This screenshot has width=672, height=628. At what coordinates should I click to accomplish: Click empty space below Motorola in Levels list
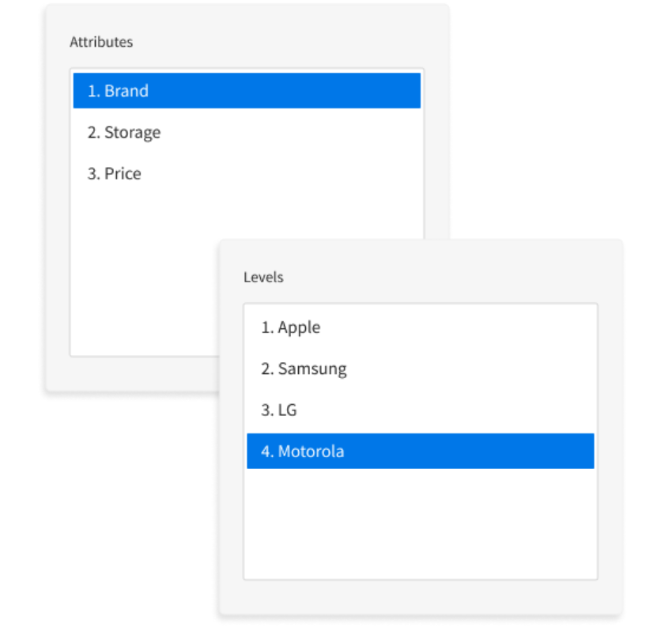[419, 522]
